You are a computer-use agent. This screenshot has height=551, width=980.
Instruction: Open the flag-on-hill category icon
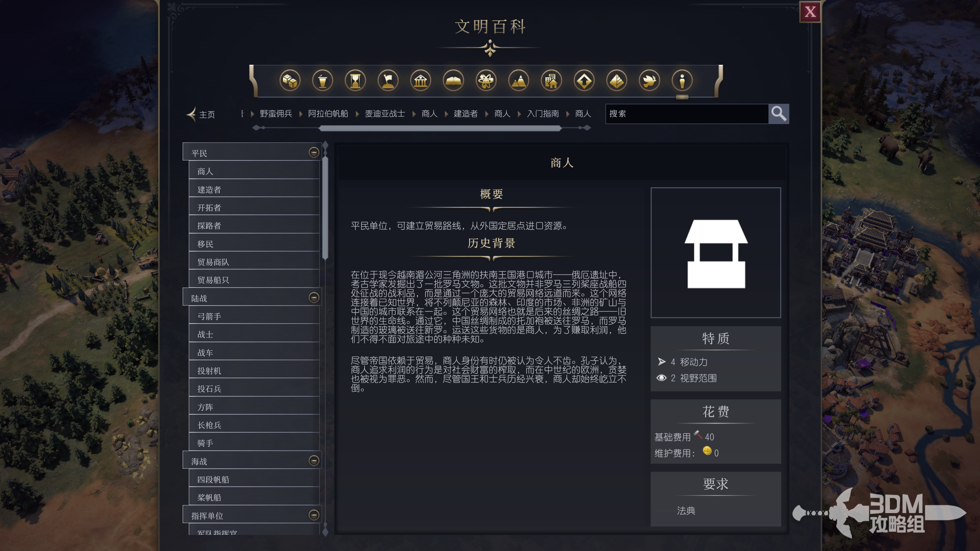pos(388,81)
